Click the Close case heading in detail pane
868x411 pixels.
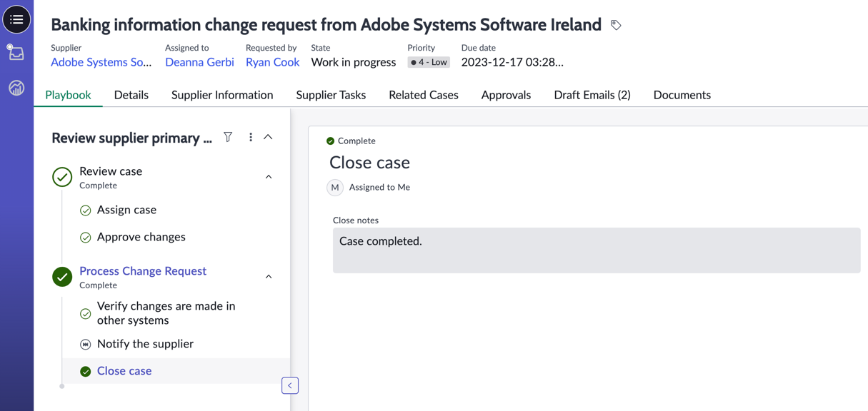(369, 163)
